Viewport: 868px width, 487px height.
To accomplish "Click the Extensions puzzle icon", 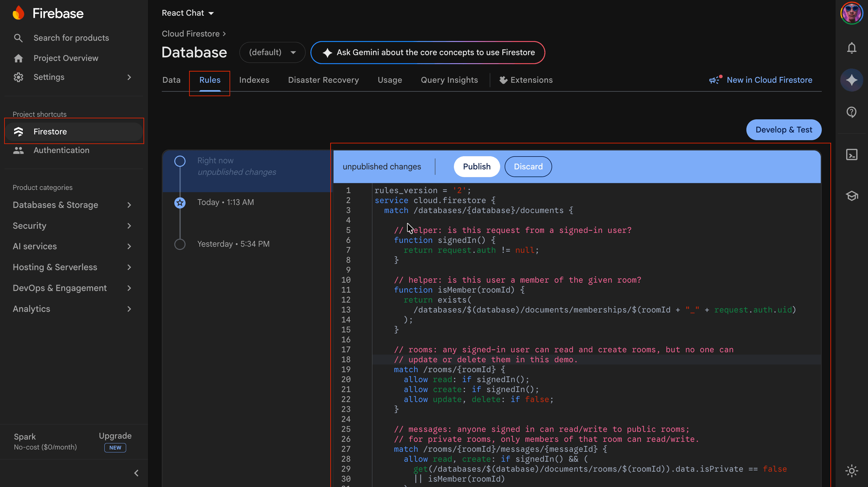I will pyautogui.click(x=503, y=80).
